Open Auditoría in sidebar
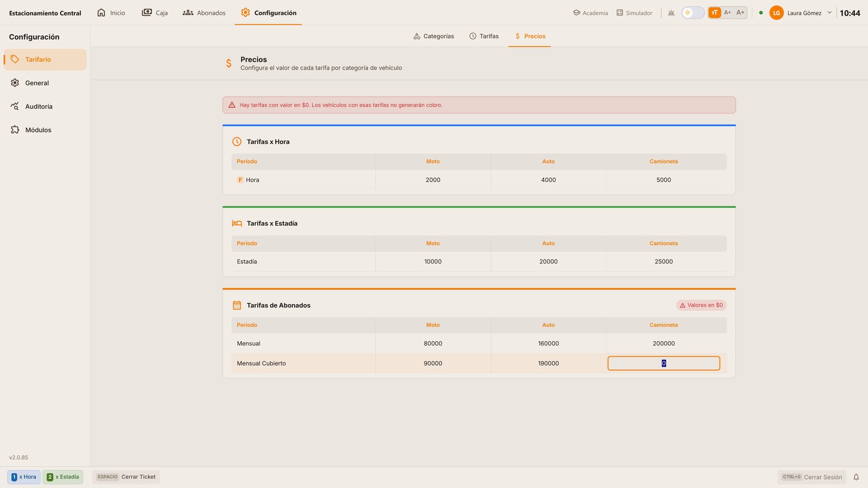Viewport: 868px width, 488px height. point(45,106)
